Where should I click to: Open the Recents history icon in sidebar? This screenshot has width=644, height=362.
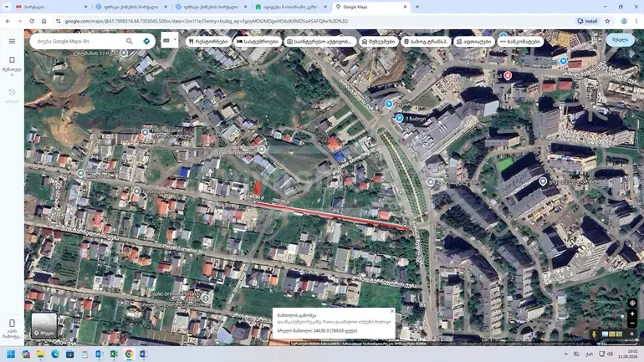click(x=12, y=92)
